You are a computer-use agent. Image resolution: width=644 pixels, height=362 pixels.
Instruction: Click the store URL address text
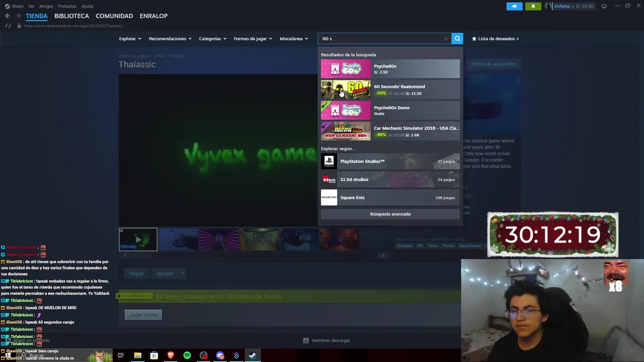pyautogui.click(x=73, y=26)
